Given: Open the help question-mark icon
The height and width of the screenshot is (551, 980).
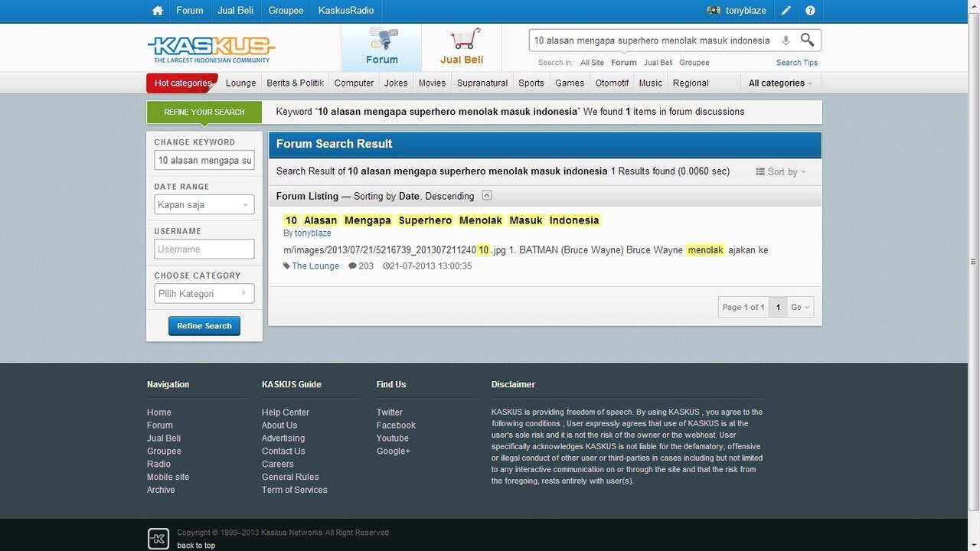Looking at the screenshot, I should pyautogui.click(x=810, y=11).
